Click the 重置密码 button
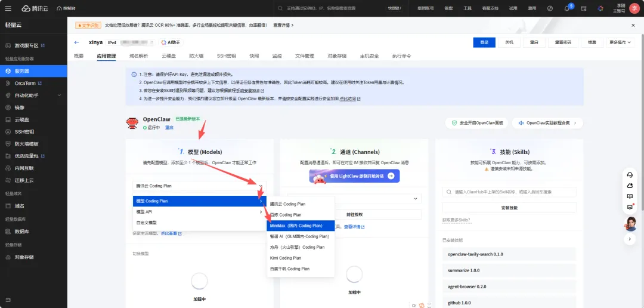Viewport: 644px width, 308px height. pos(563,42)
